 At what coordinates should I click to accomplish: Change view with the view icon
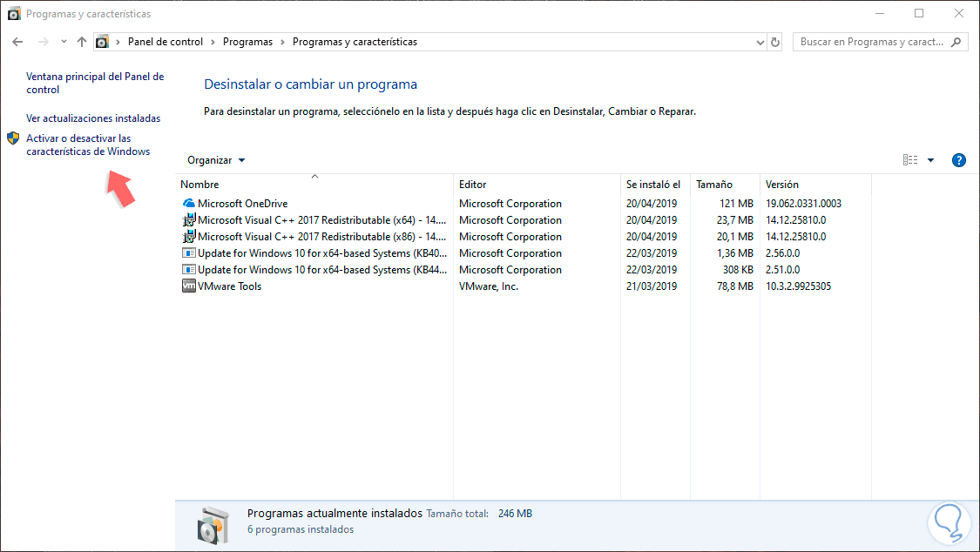click(x=910, y=160)
